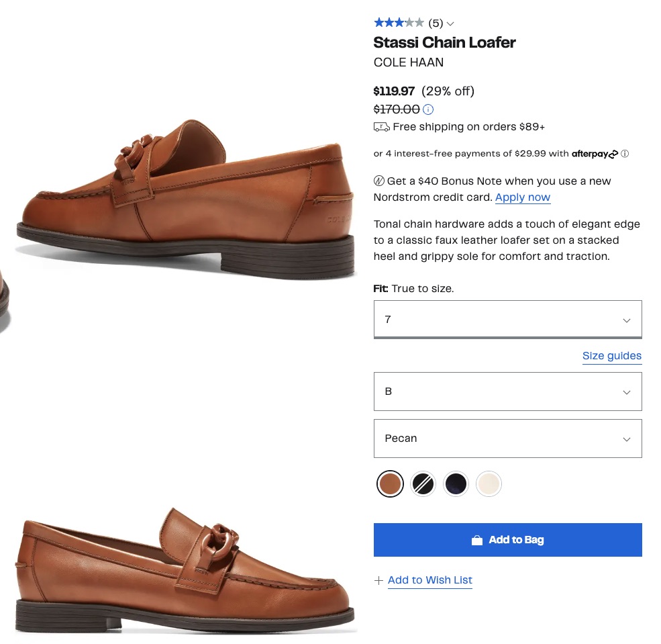The width and height of the screenshot is (661, 644).
Task: Choose the dark navy color swatch
Action: tap(456, 484)
